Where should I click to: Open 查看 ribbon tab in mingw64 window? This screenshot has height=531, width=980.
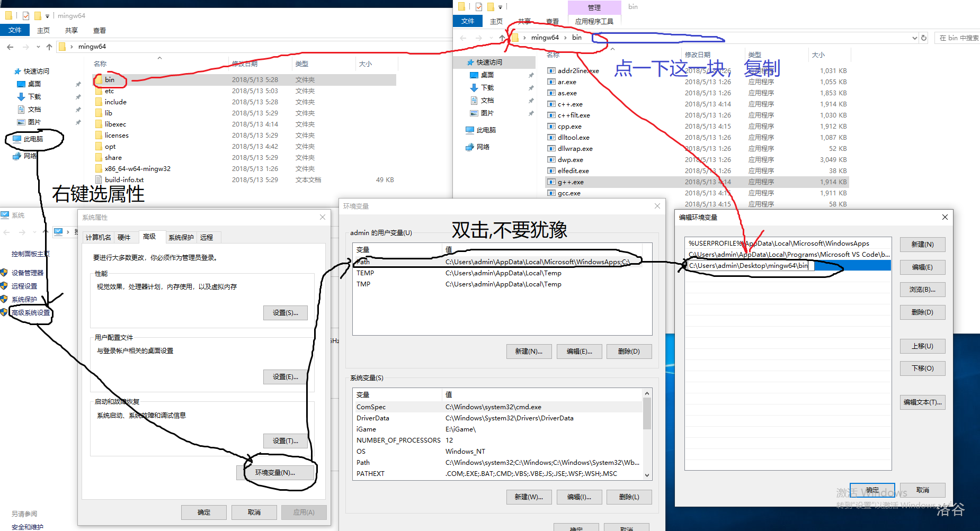(100, 31)
